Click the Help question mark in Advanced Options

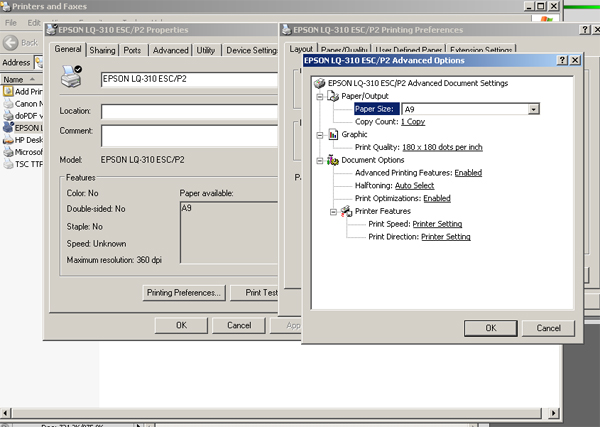tap(562, 60)
